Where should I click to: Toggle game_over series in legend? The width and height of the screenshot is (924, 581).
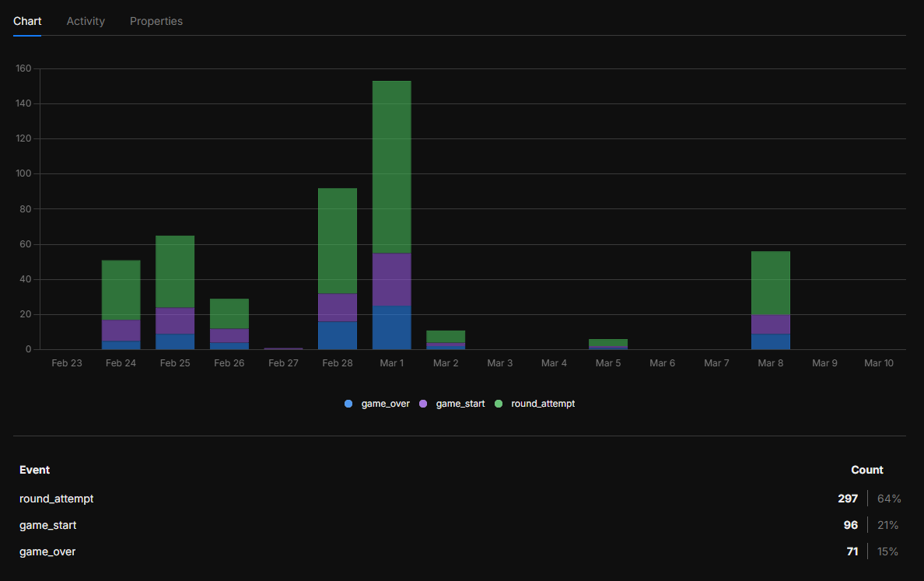point(385,404)
